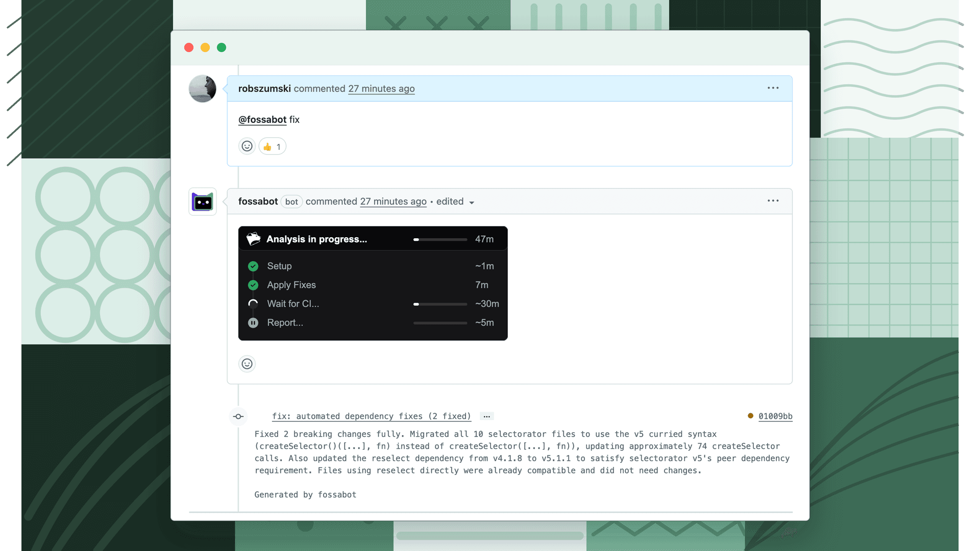The width and height of the screenshot is (980, 551).
Task: Click the 7m Apply Fixes duration
Action: coord(482,285)
